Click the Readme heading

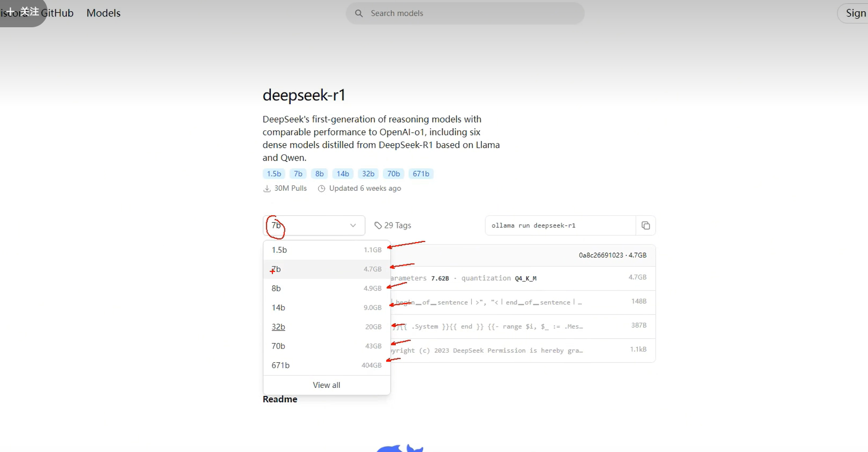click(280, 400)
